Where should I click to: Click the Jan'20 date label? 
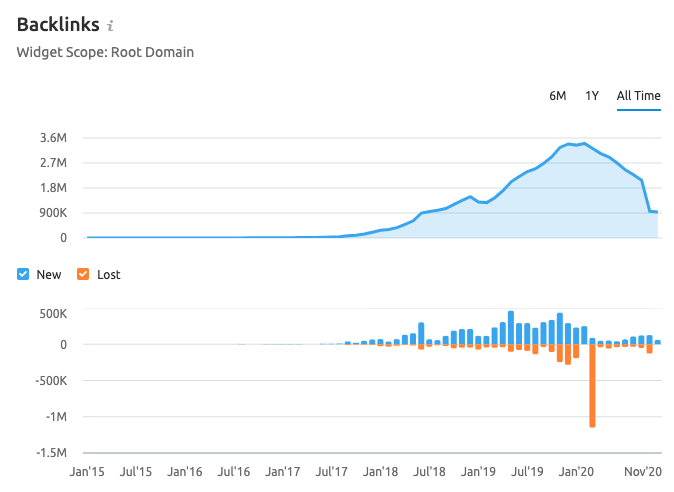click(576, 472)
